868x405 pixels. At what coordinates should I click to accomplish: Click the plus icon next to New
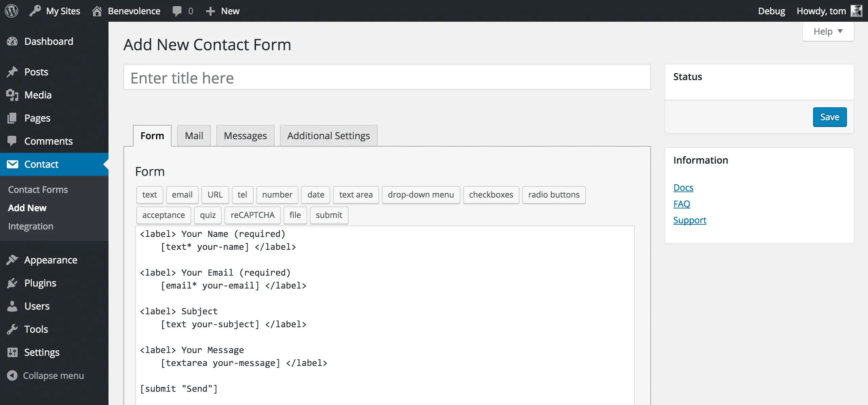[210, 11]
